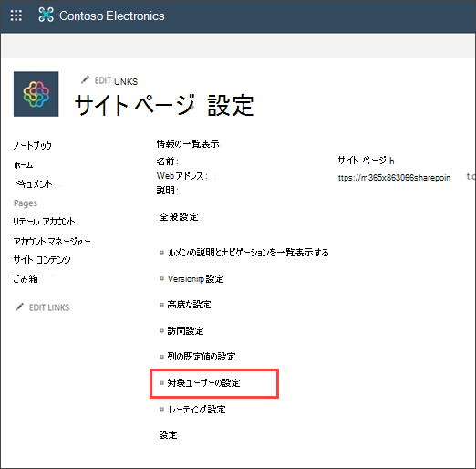The height and width of the screenshot is (469, 476).
Task: Click the bullet icon beside 高度な設定
Action: click(x=161, y=305)
